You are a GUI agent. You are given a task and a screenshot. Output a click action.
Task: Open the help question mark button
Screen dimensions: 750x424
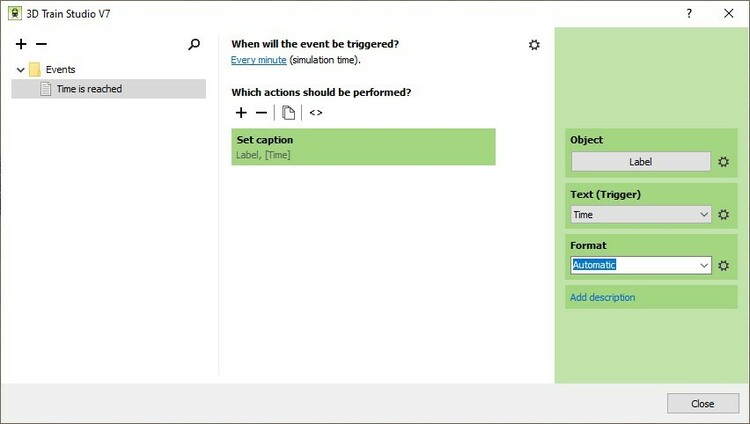tap(688, 13)
